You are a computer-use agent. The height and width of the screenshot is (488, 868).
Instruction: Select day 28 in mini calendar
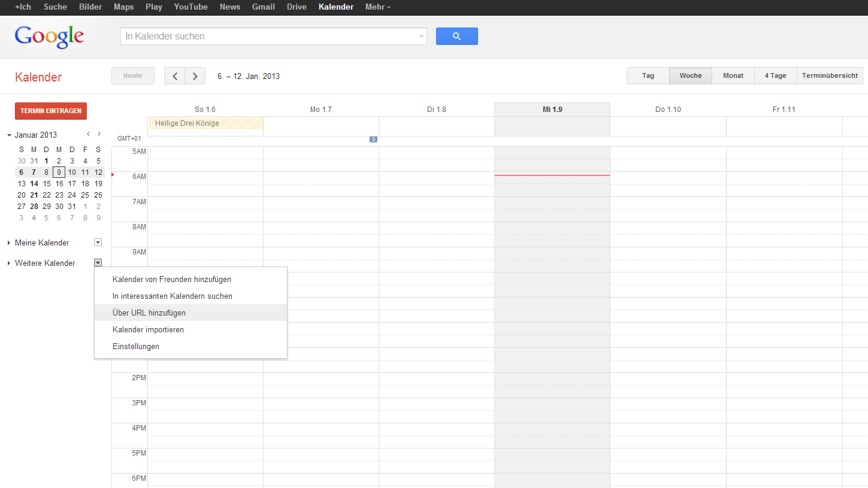point(34,207)
